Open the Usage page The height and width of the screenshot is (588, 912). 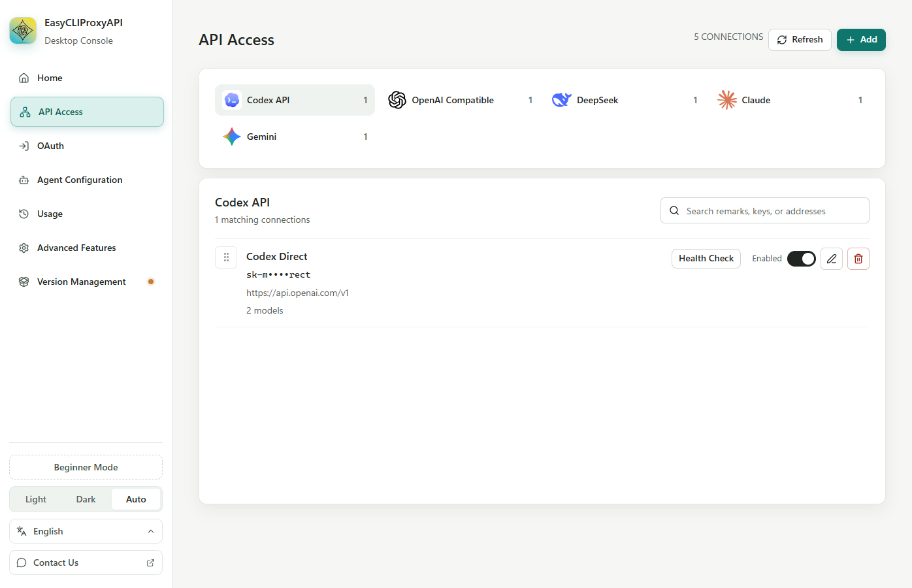click(x=87, y=214)
